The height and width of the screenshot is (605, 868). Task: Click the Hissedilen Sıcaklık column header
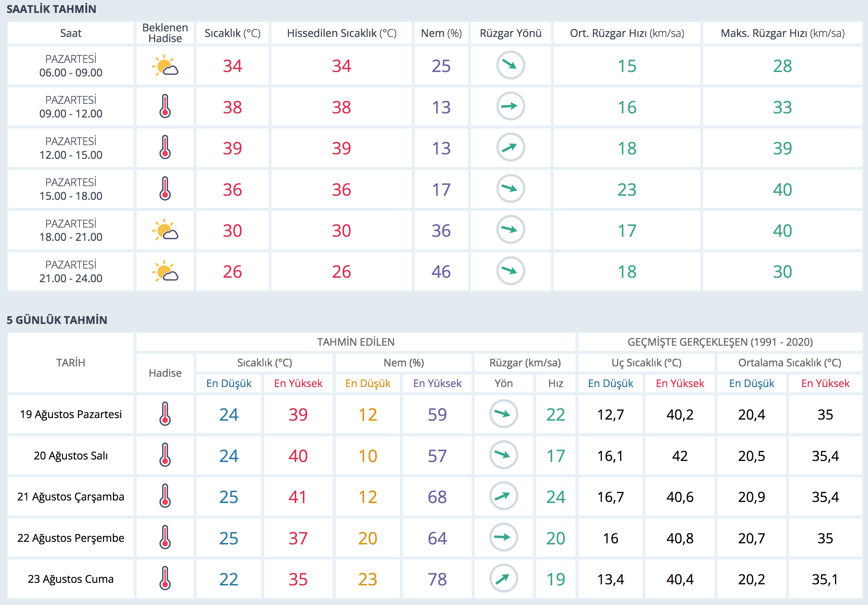341,33
